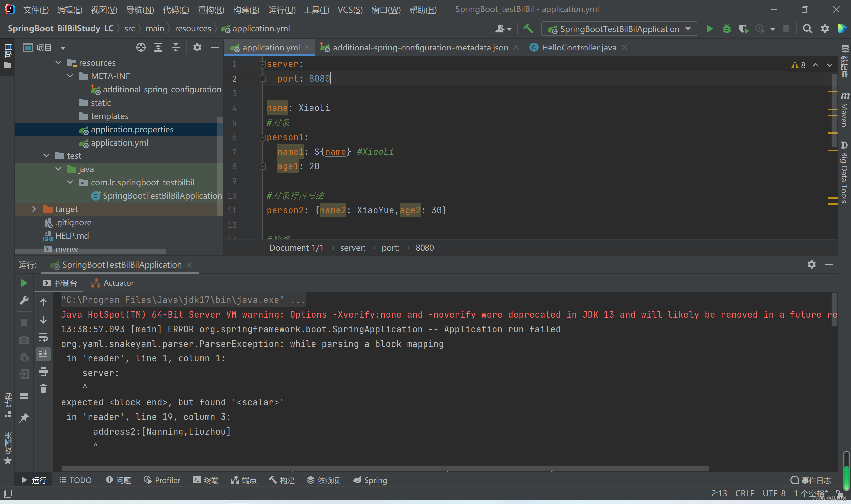Screen dimensions: 851x504
Task: Toggle soft-wrap in the run console
Action: click(43, 337)
